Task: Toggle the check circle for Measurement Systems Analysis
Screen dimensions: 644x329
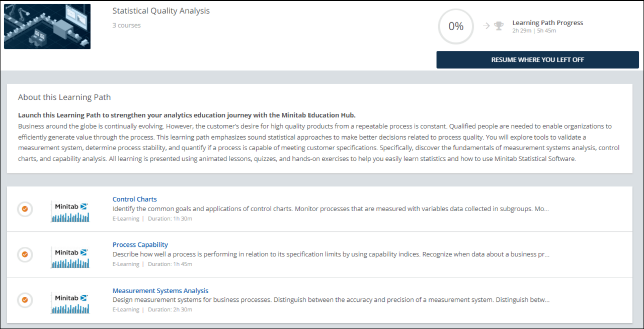Action: coord(25,301)
